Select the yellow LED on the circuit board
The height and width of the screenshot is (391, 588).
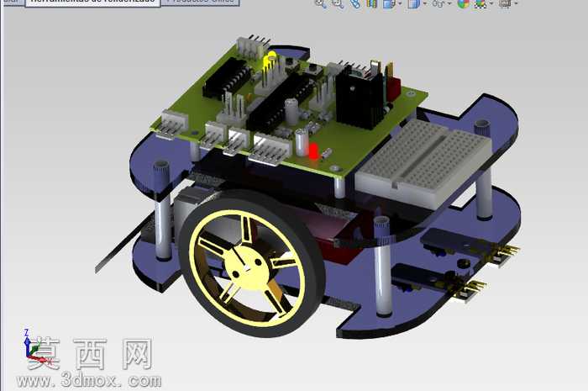tap(270, 60)
